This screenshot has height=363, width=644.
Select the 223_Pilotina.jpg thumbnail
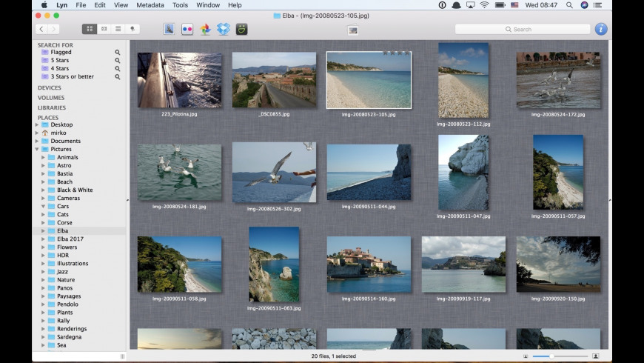click(x=179, y=81)
